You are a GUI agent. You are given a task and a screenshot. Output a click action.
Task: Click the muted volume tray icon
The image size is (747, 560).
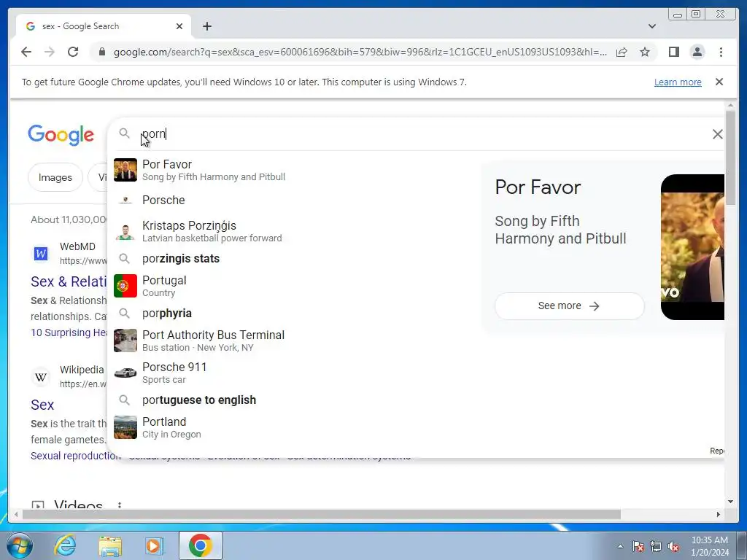tap(673, 546)
